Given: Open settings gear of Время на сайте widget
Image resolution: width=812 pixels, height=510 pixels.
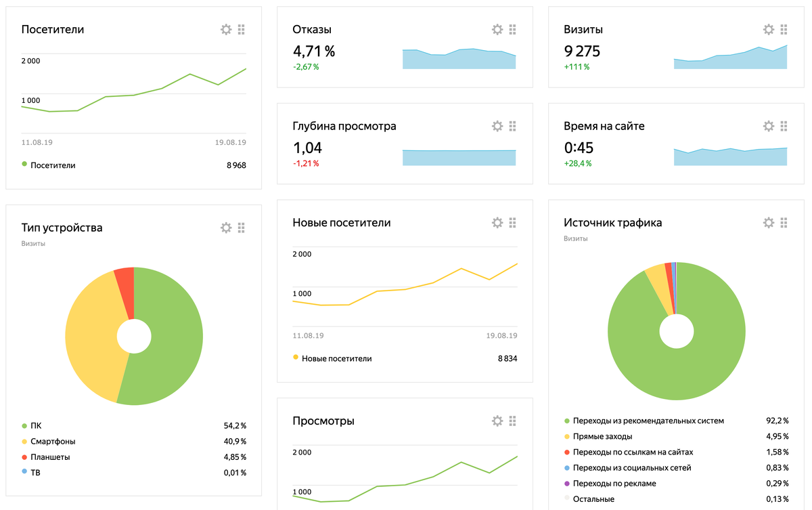Looking at the screenshot, I should [769, 126].
